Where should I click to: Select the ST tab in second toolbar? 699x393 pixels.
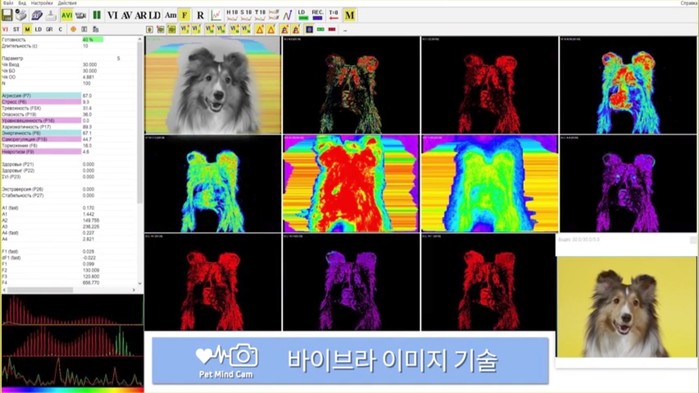coord(16,29)
